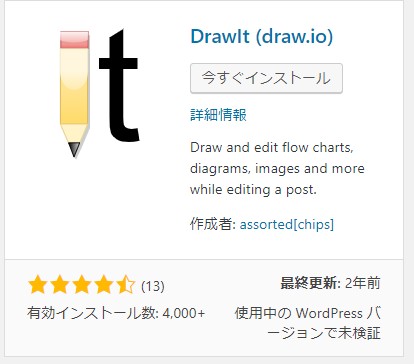Image resolution: width=414 pixels, height=364 pixels.
Task: Click the (13) rating count
Action: pyautogui.click(x=153, y=286)
